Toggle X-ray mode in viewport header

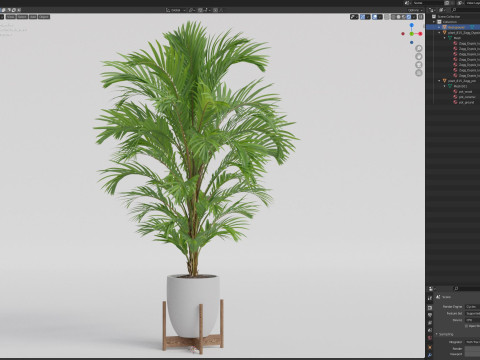[387, 17]
